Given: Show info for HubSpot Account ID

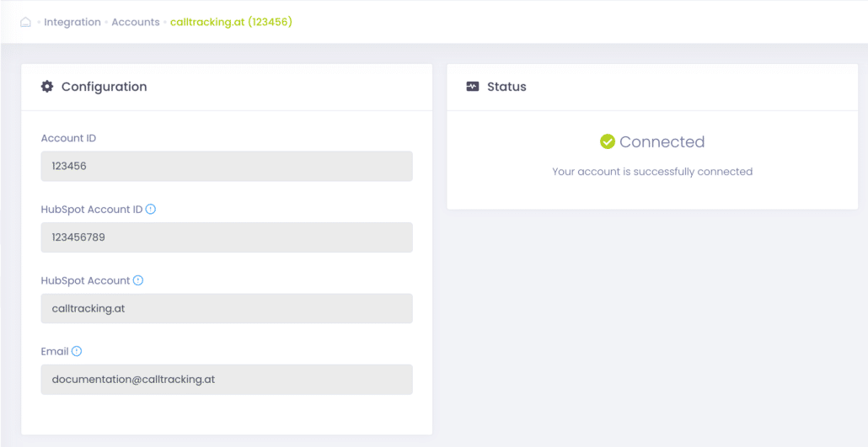Looking at the screenshot, I should point(151,210).
